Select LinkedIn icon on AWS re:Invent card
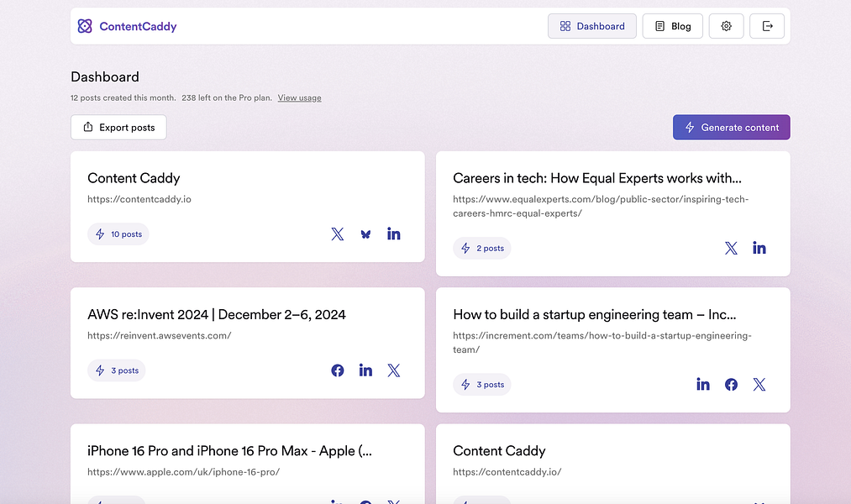Screen dimensions: 851x504 click(x=365, y=370)
